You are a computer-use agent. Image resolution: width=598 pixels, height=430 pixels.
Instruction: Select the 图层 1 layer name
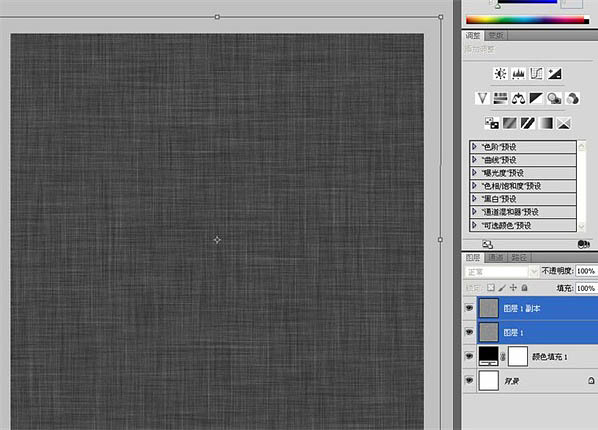[513, 333]
